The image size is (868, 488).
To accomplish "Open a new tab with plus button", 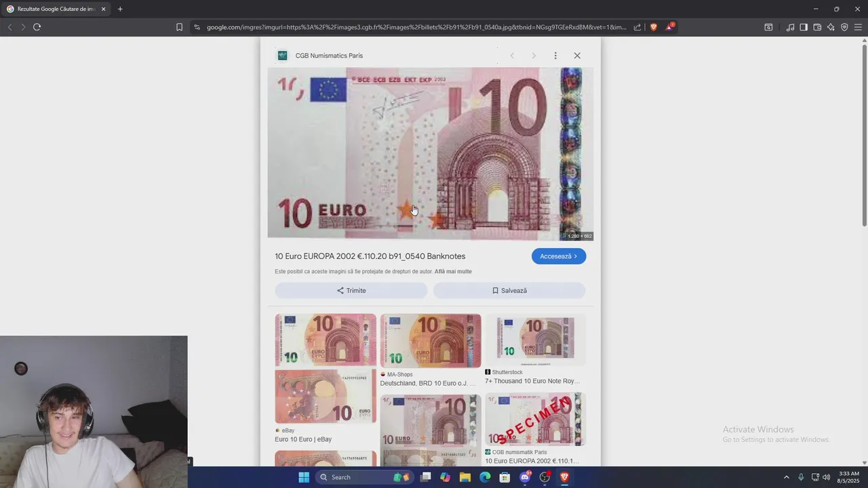I will click(120, 9).
